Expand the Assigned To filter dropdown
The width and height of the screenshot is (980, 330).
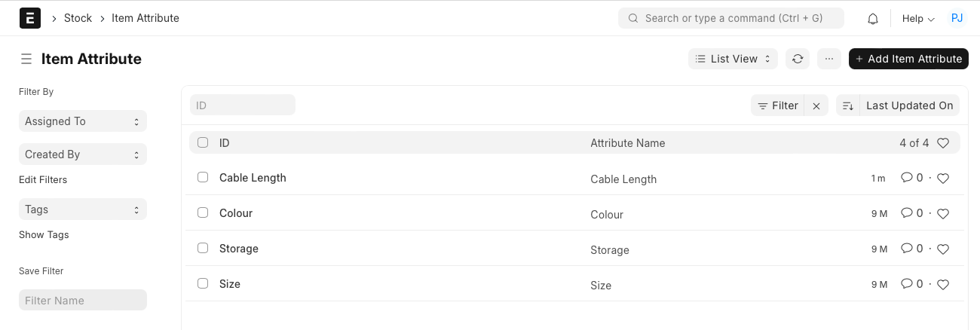pos(82,121)
